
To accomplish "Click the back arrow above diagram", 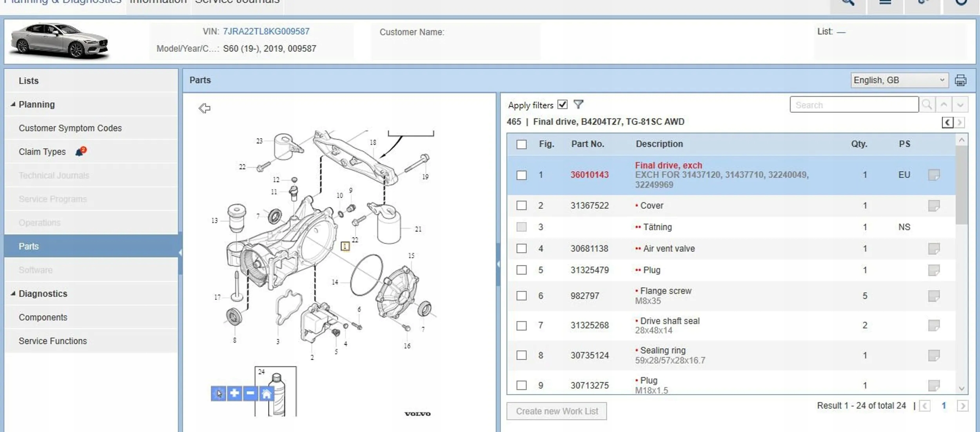I will point(204,108).
